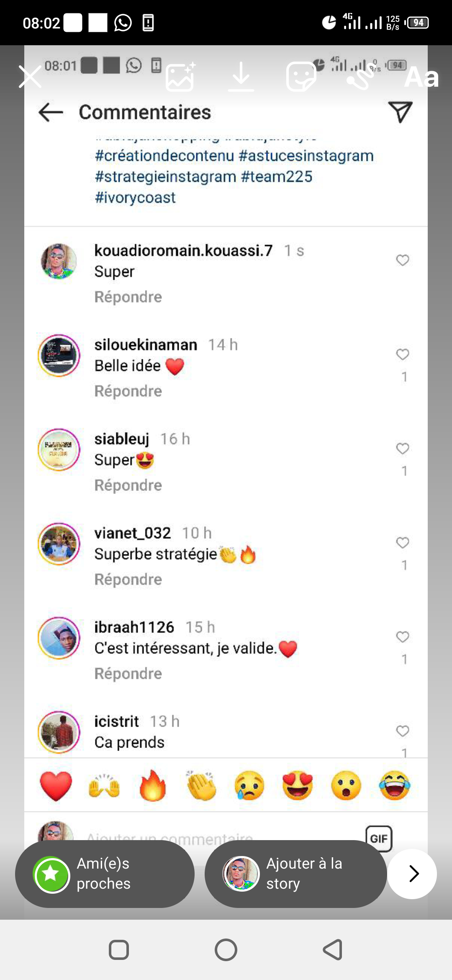
Task: Tap the white next chevron button
Action: pos(412,874)
